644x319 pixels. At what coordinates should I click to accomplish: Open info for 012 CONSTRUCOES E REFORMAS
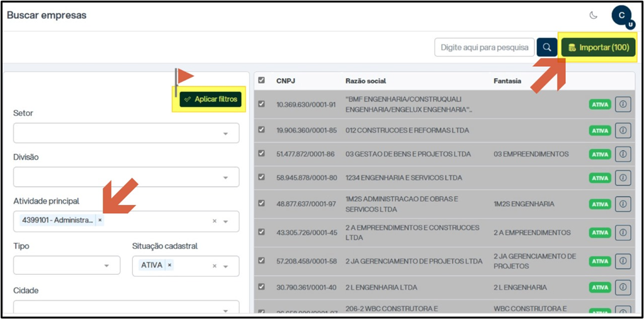click(623, 130)
